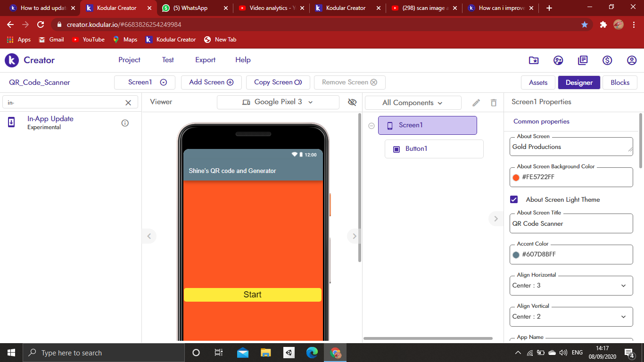
Task: Select Button1 in component tree
Action: point(434,149)
